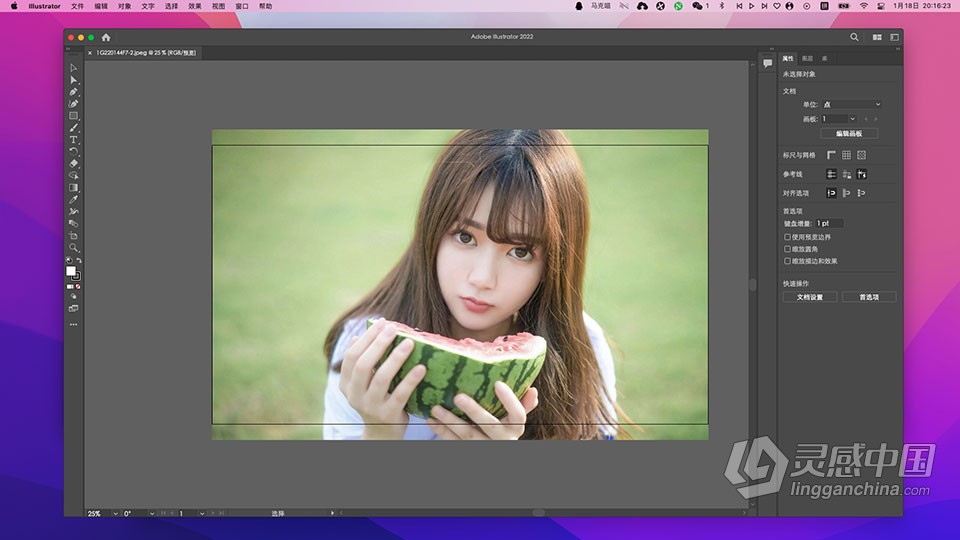Open the 文件 menu
This screenshot has height=540, width=960.
click(x=77, y=6)
